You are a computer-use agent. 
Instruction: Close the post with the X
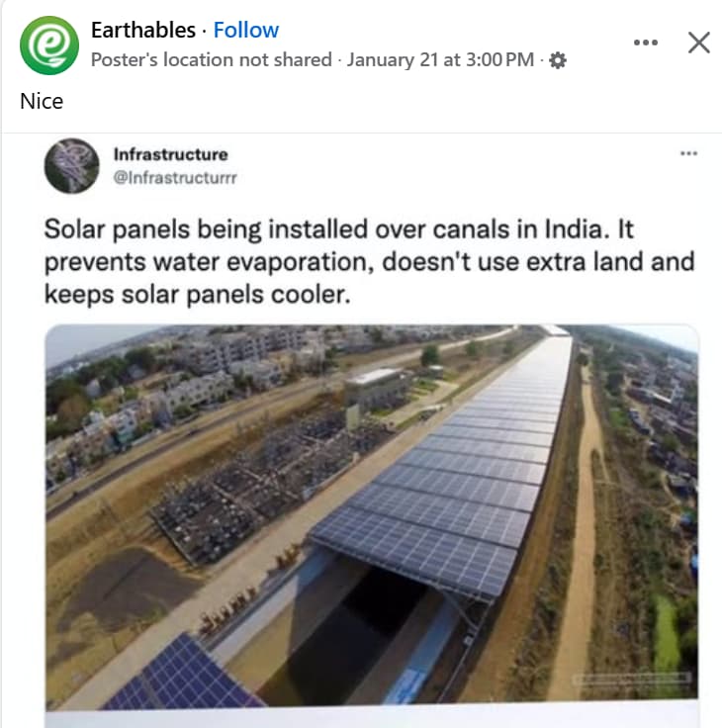coord(698,43)
